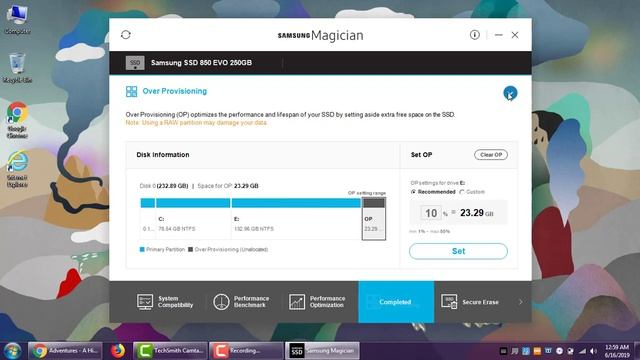Open the information icon in title bar
Screen dimensions: 640x360
click(x=474, y=35)
